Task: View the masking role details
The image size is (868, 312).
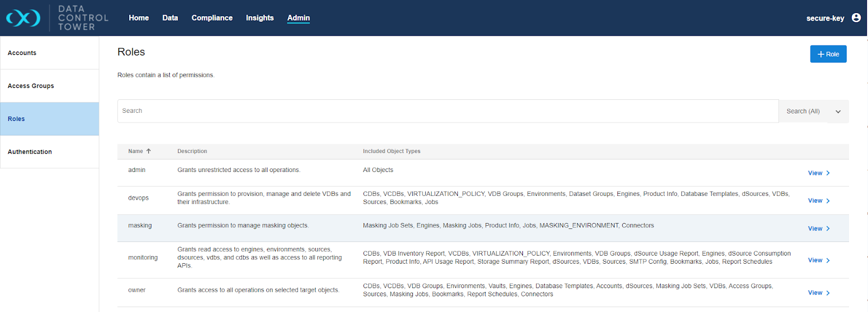Action: 815,228
